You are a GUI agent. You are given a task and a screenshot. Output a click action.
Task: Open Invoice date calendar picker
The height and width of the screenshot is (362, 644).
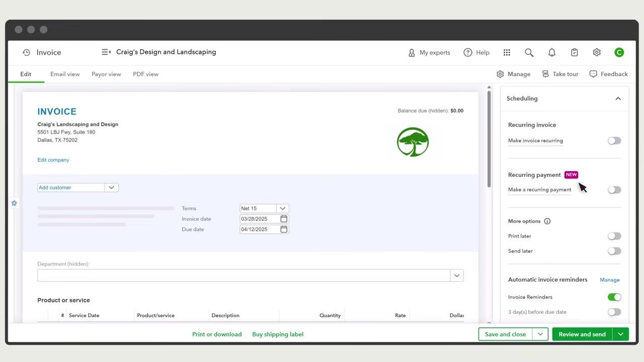[284, 219]
